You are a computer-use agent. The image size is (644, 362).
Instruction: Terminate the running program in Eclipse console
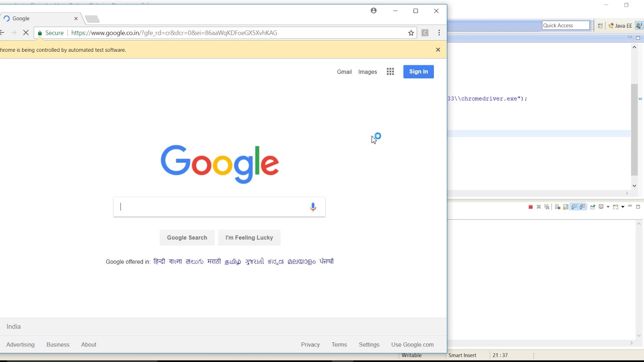[x=531, y=207]
